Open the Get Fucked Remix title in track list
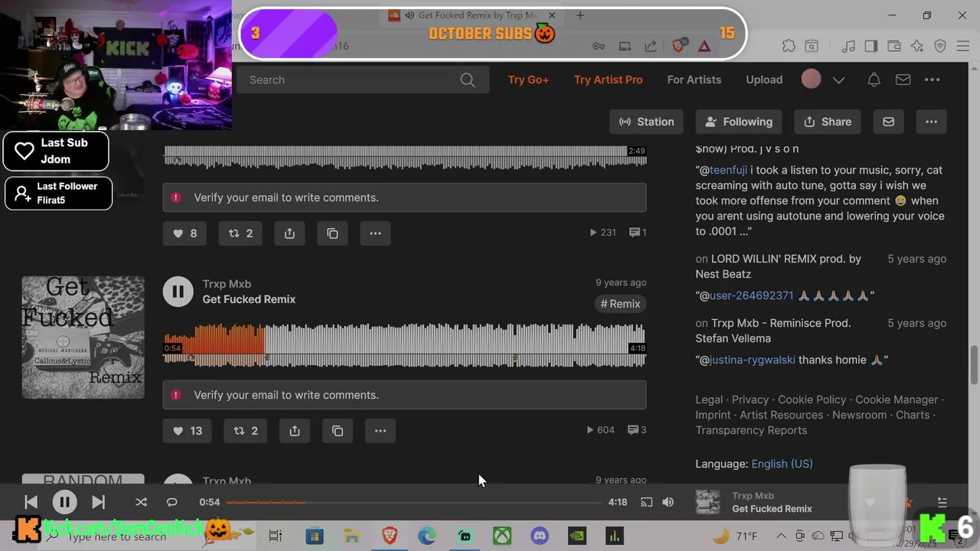This screenshot has height=551, width=980. click(249, 299)
